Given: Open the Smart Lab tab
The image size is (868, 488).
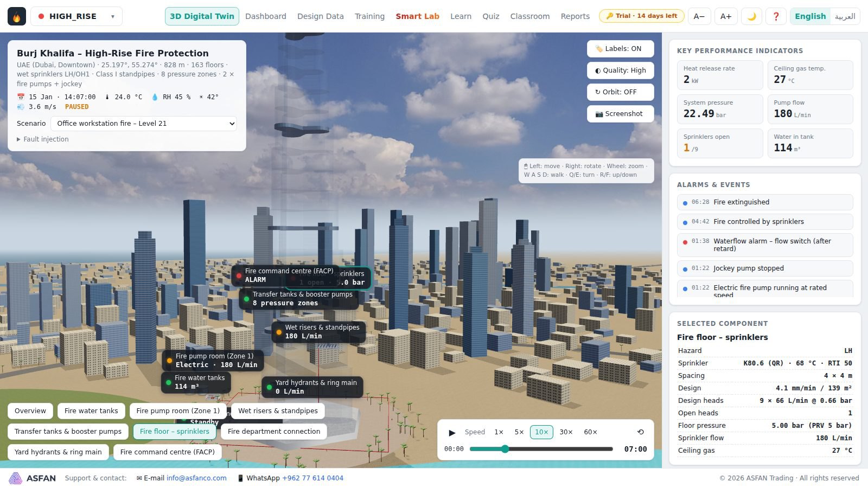Looking at the screenshot, I should (x=417, y=16).
